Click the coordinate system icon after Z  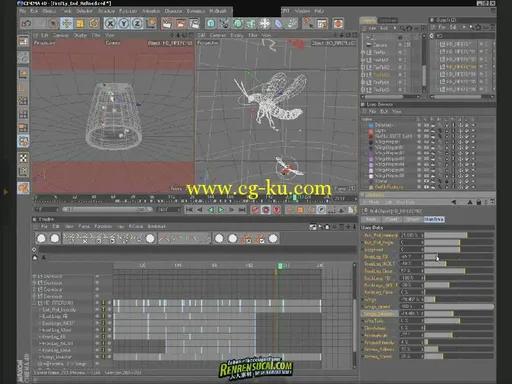point(151,23)
